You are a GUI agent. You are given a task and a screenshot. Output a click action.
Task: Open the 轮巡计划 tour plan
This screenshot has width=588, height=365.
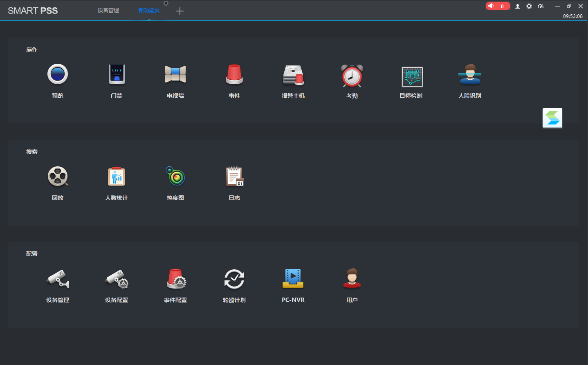click(234, 279)
